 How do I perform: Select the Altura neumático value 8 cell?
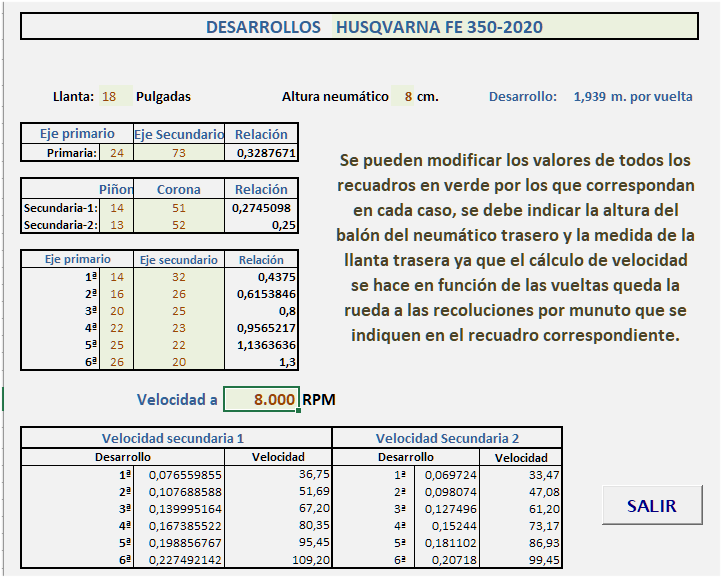tap(402, 96)
